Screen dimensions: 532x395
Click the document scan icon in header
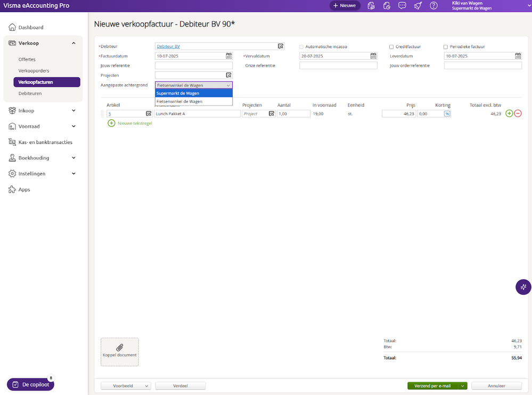click(x=371, y=5)
